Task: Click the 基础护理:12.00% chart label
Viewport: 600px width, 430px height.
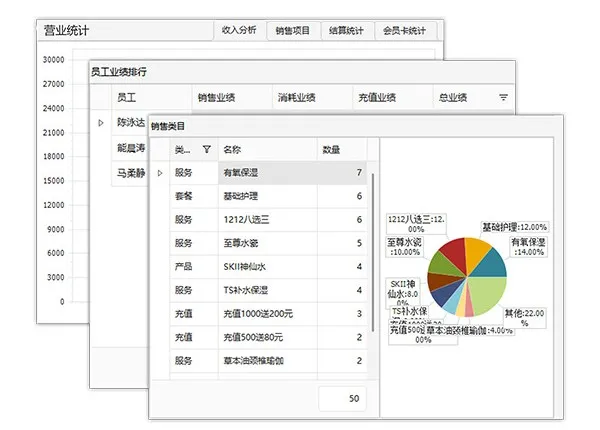Action: 514,227
